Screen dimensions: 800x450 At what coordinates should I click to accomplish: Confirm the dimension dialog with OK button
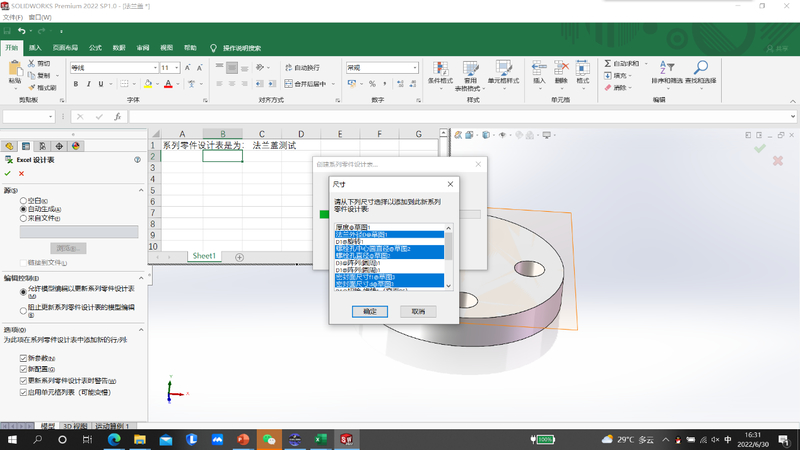tap(370, 311)
